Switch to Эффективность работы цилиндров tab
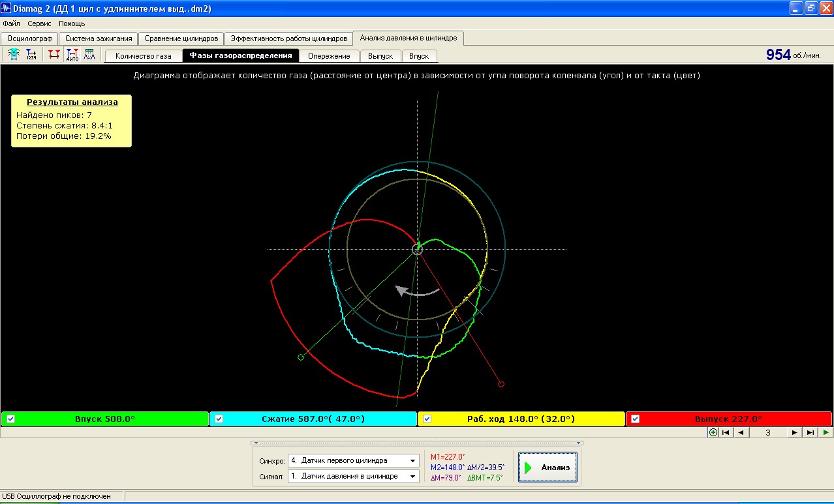Viewport: 834px width, 504px height. [x=288, y=38]
